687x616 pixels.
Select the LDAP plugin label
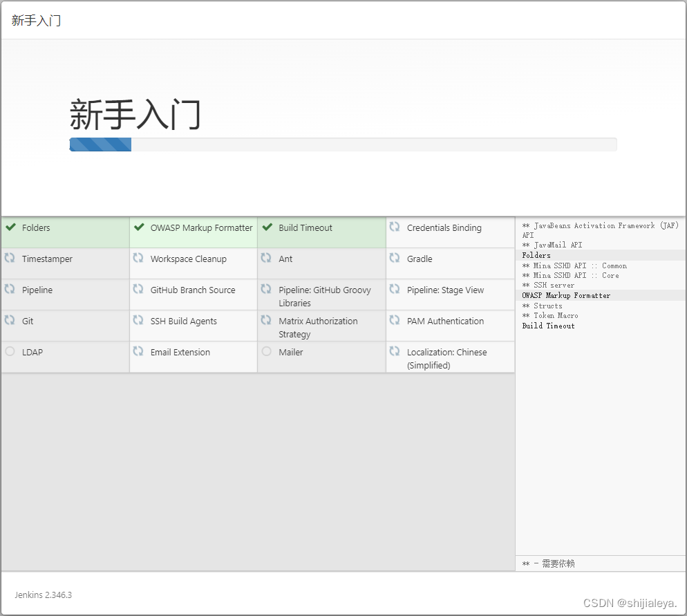coord(32,353)
